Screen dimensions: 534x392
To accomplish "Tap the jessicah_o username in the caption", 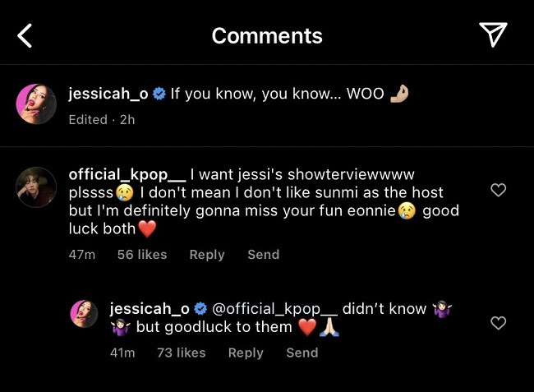I will click(x=108, y=94).
